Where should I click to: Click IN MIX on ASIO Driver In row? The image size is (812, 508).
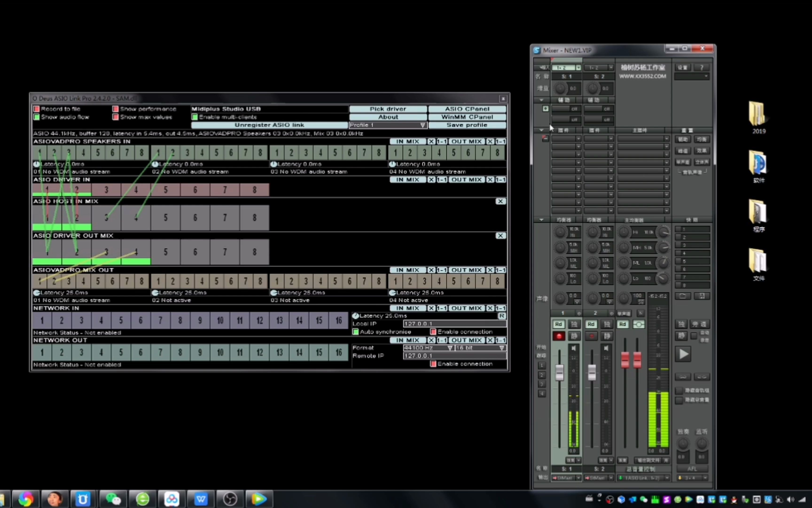408,180
